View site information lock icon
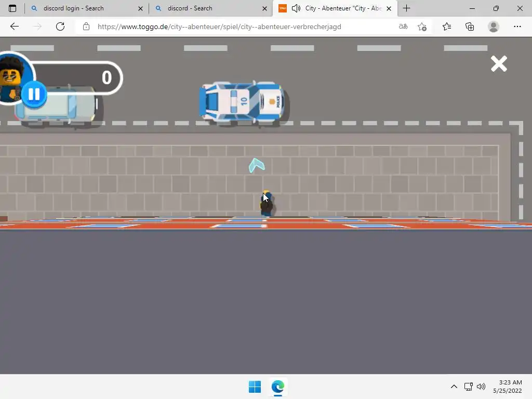 pos(86,26)
